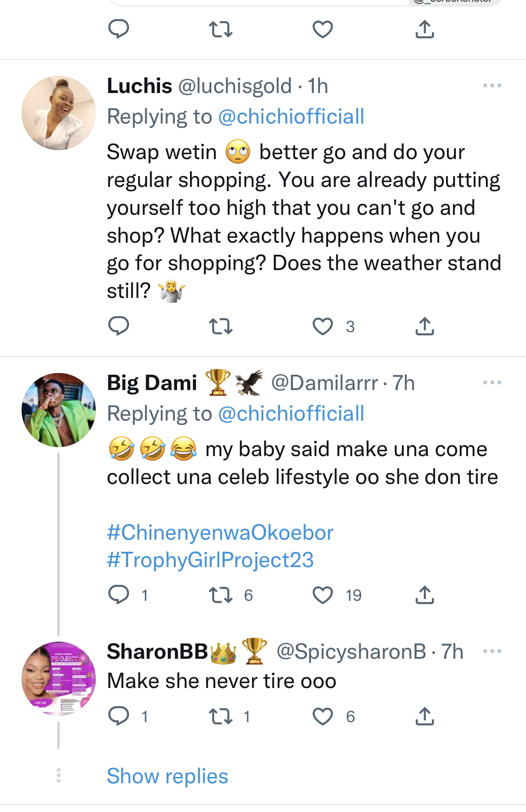This screenshot has height=812, width=526.
Task: Open more options on Luchis's tweet
Action: tap(492, 85)
